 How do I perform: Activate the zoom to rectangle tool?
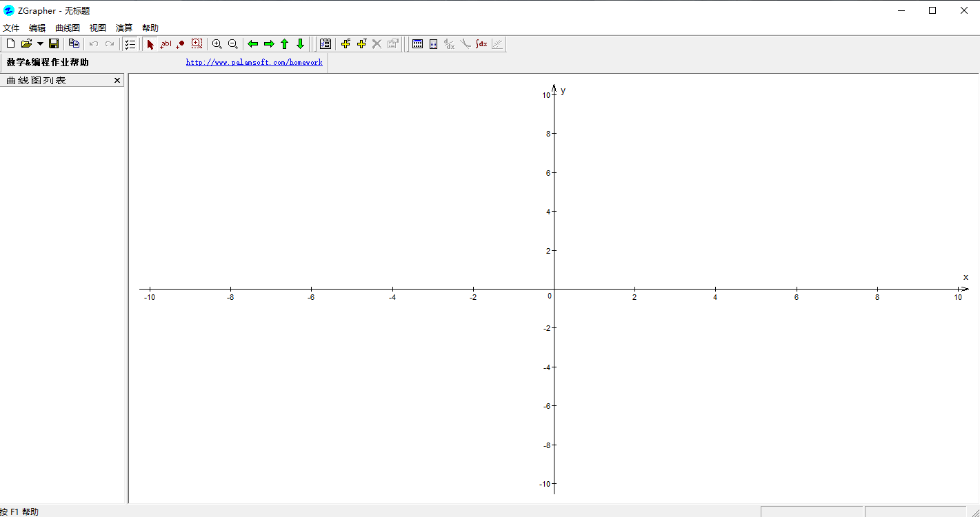(x=197, y=44)
